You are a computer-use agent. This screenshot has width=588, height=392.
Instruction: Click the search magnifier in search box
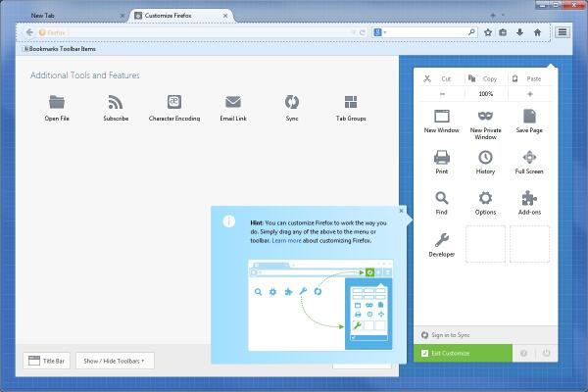[x=471, y=32]
